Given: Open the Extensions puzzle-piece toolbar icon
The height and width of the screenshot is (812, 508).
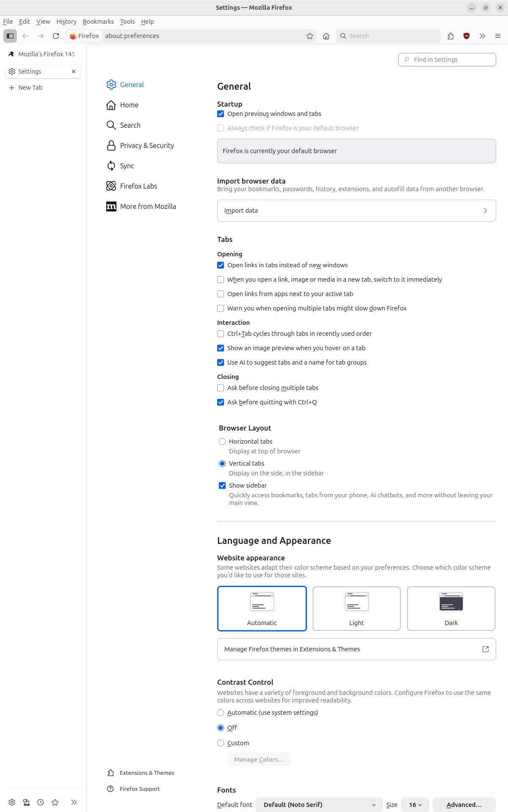Looking at the screenshot, I should pos(450,36).
